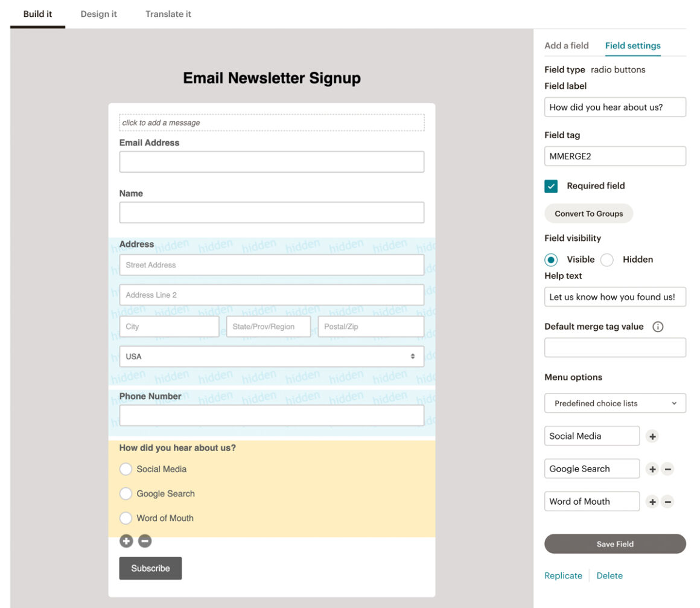Viewport: 700px width, 608px height.
Task: Open the Add a field tab
Action: [566, 45]
